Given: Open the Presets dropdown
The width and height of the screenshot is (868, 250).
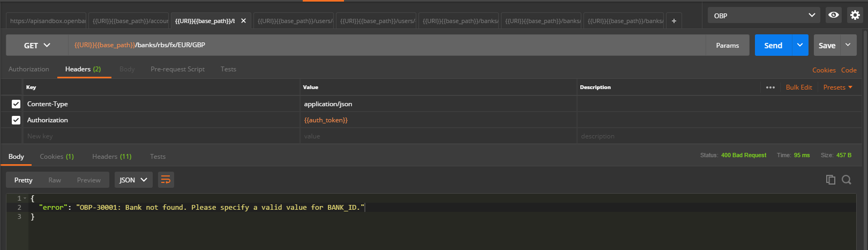Looking at the screenshot, I should coord(838,87).
